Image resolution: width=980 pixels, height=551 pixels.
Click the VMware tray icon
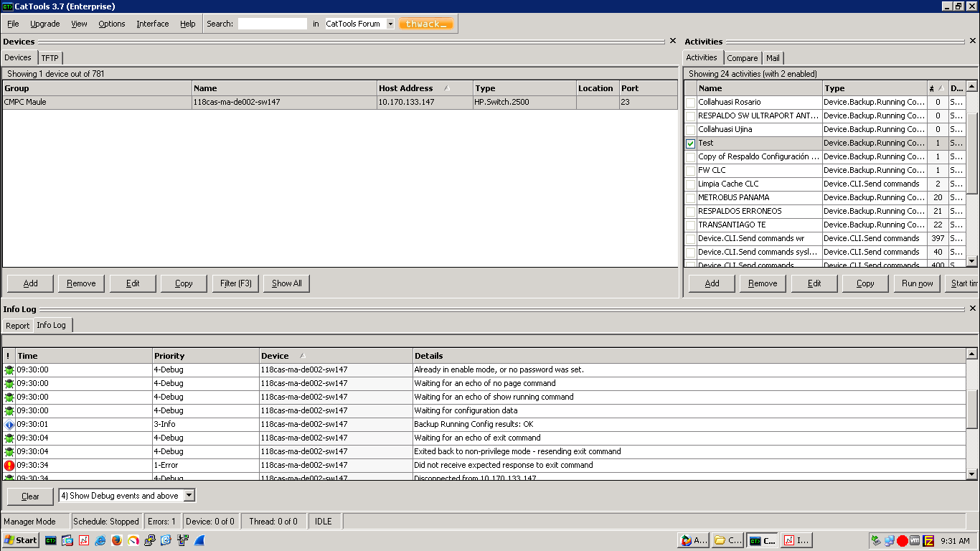click(x=915, y=541)
